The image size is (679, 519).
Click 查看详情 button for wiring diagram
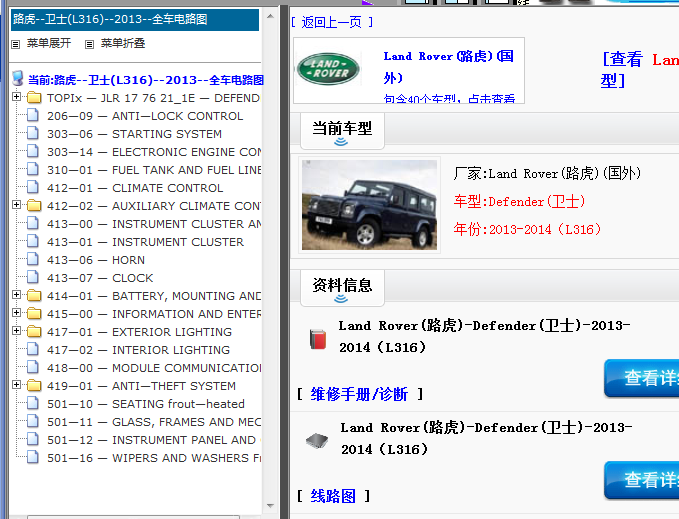coord(642,480)
